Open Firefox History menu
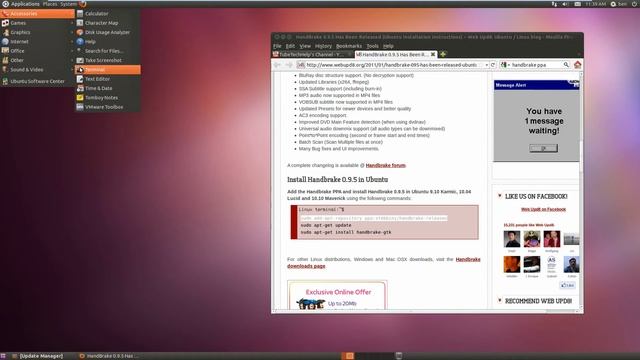 [323, 46]
